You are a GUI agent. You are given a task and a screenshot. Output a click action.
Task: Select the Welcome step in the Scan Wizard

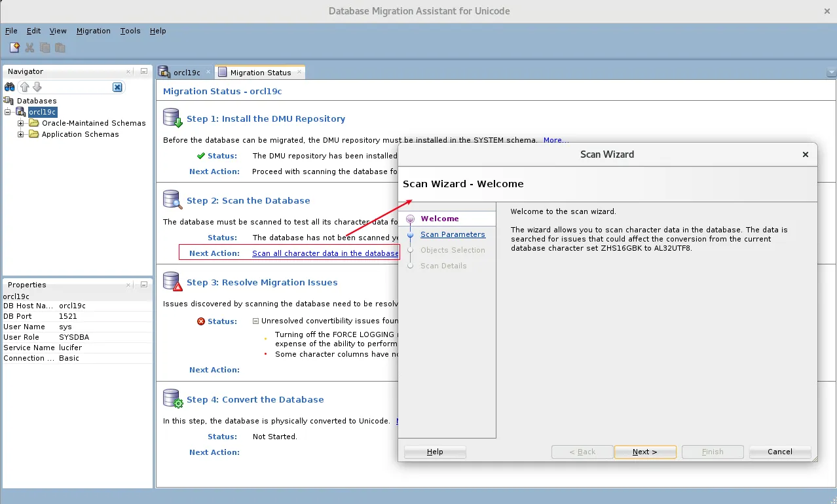coord(439,218)
